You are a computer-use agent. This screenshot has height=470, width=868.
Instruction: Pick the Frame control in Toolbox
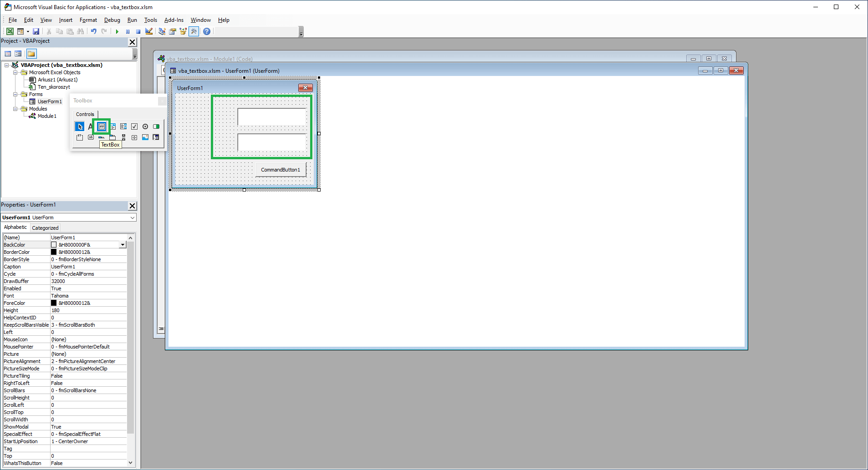click(x=80, y=137)
